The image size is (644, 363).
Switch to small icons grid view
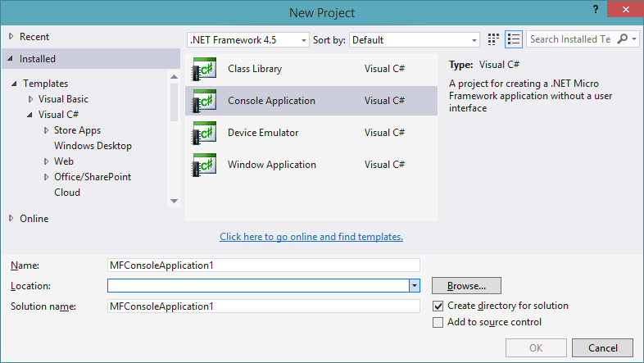coord(494,39)
